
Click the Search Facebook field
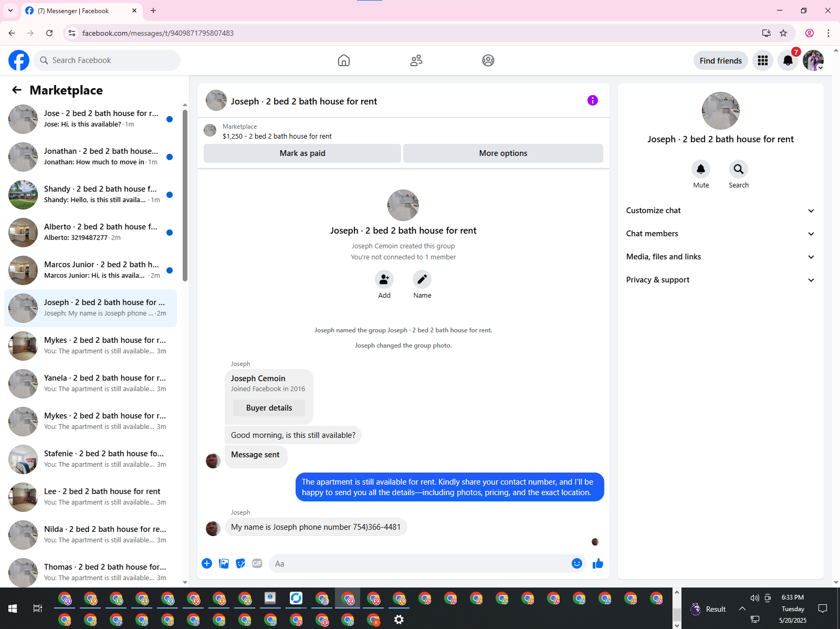[107, 60]
